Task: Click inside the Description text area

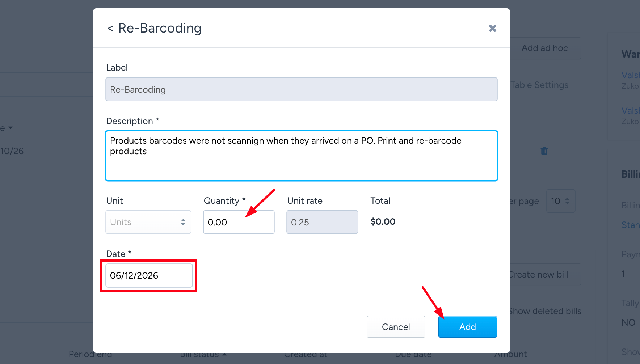Action: 302,156
